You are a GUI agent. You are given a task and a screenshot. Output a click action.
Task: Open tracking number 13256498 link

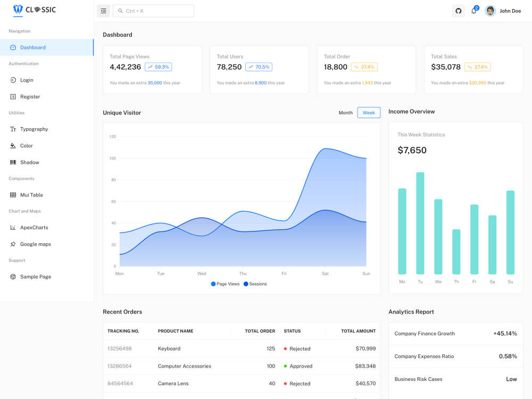click(x=119, y=349)
